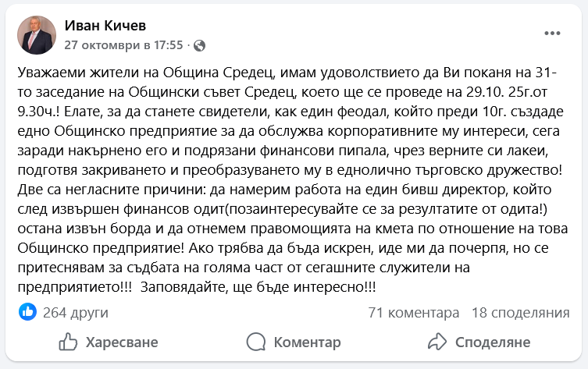
Task: Open Иван Кичев's profile picture
Action: (37, 35)
